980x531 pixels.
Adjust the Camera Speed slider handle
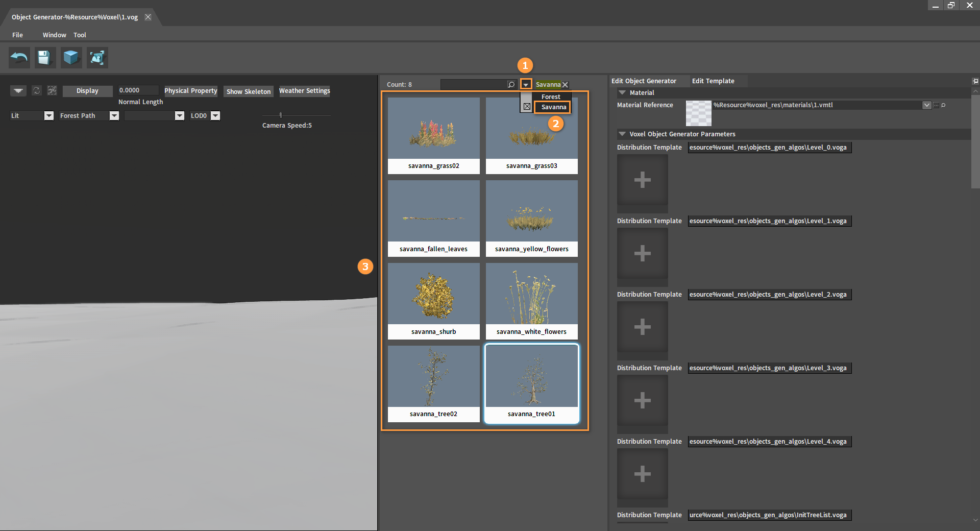281,115
